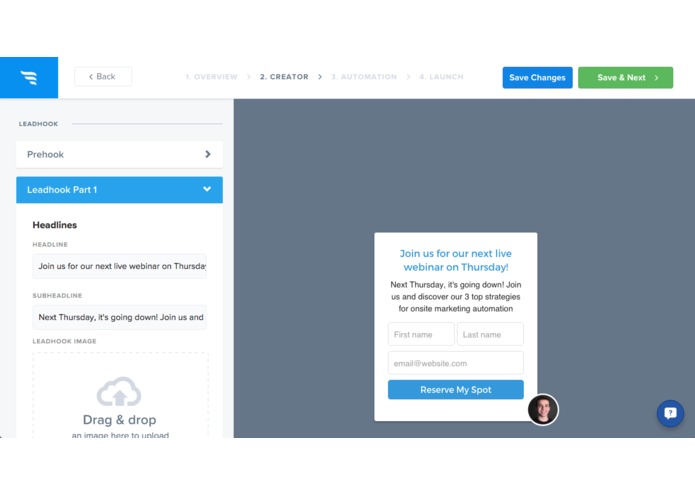695x494 pixels.
Task: Click the First name field in preview
Action: [421, 335]
